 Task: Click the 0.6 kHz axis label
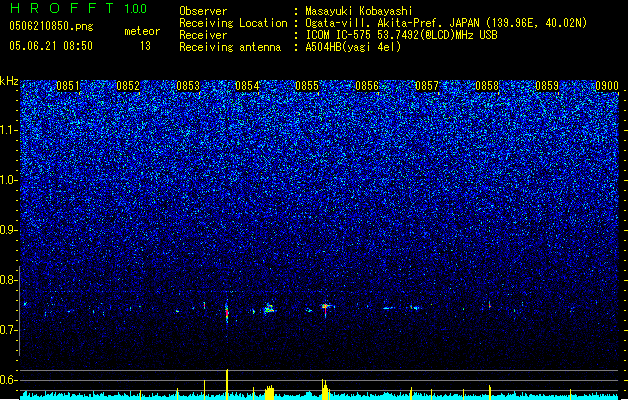9,380
